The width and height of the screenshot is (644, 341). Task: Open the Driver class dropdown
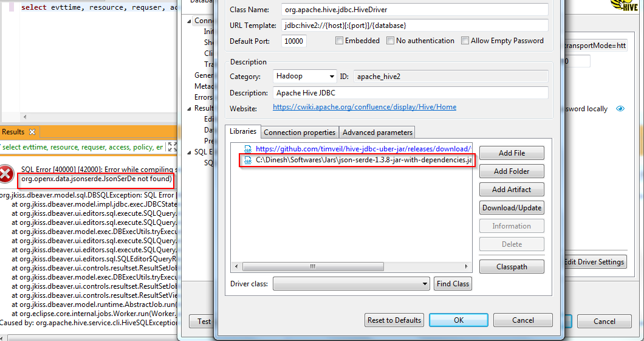click(x=352, y=284)
